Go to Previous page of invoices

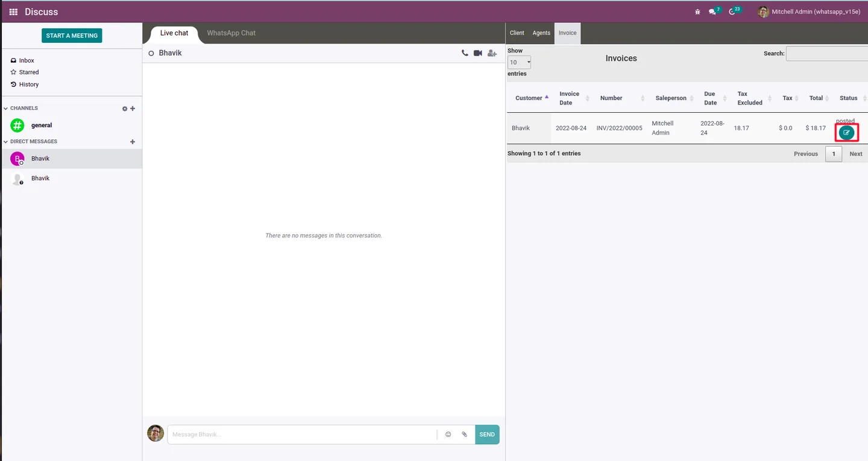coord(805,154)
